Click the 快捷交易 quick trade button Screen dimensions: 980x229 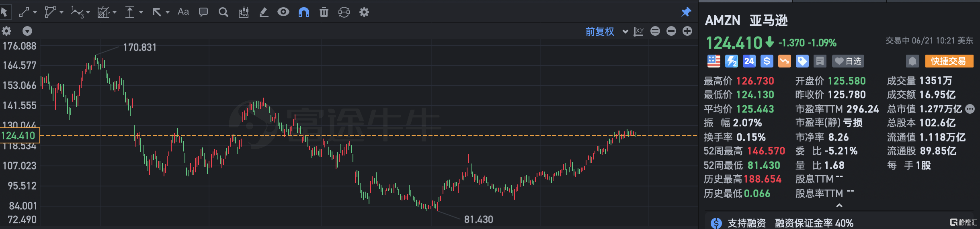tap(948, 61)
